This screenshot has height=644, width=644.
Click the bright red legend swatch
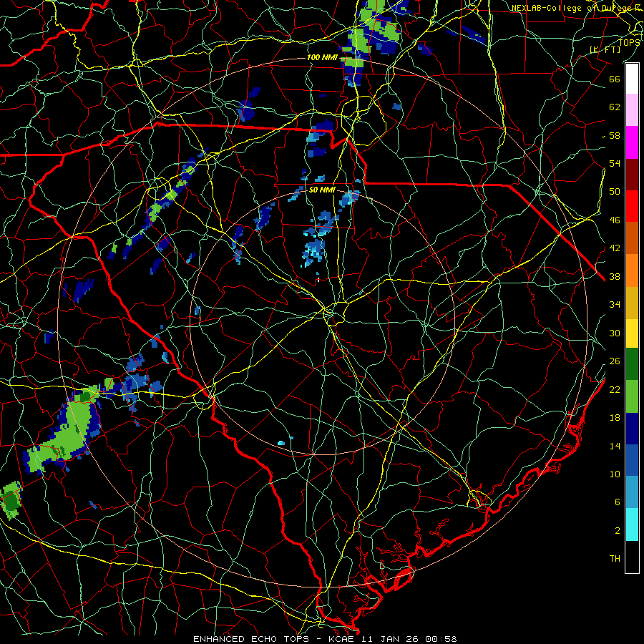coord(632,206)
